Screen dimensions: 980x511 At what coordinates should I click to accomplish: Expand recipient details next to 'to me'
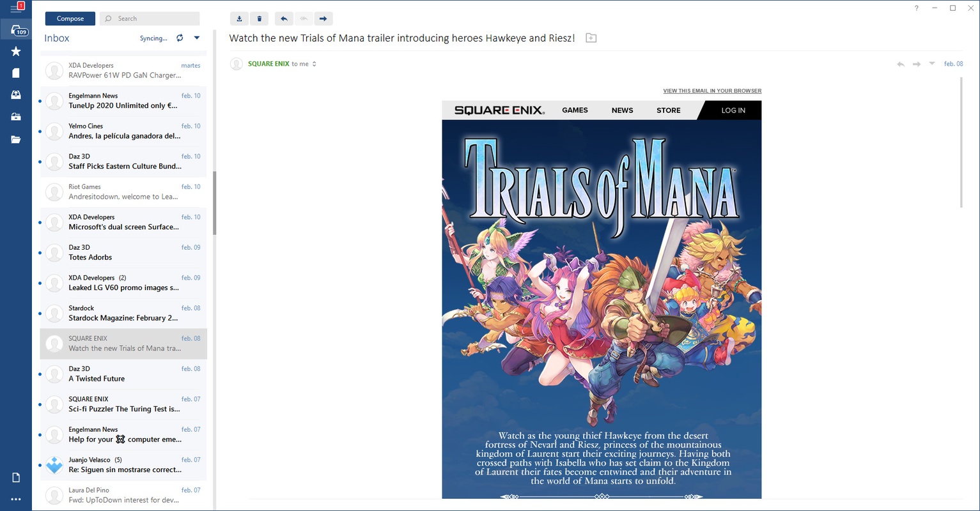pyautogui.click(x=315, y=64)
